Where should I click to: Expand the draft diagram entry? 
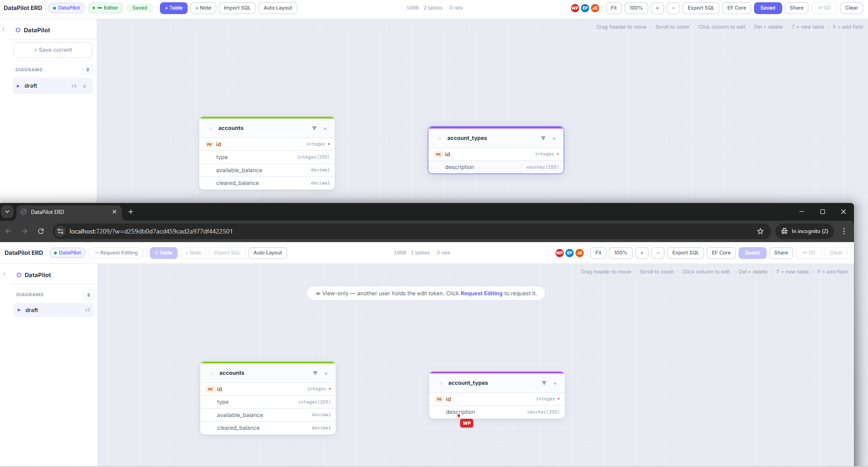[x=19, y=85]
